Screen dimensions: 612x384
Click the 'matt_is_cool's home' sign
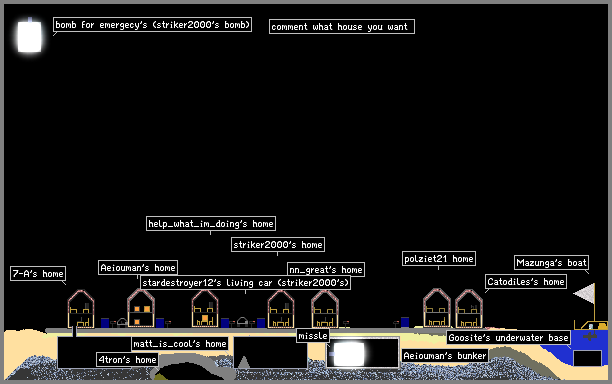[180, 344]
